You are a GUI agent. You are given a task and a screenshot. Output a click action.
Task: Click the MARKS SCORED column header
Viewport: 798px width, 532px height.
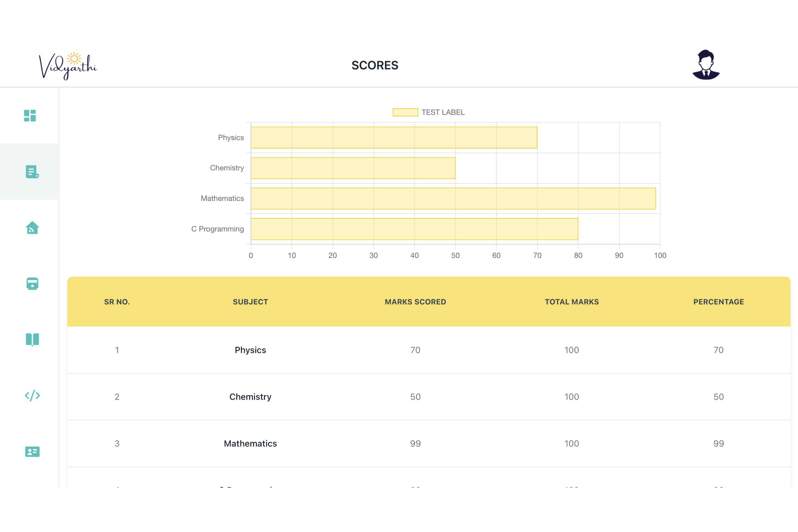(415, 302)
